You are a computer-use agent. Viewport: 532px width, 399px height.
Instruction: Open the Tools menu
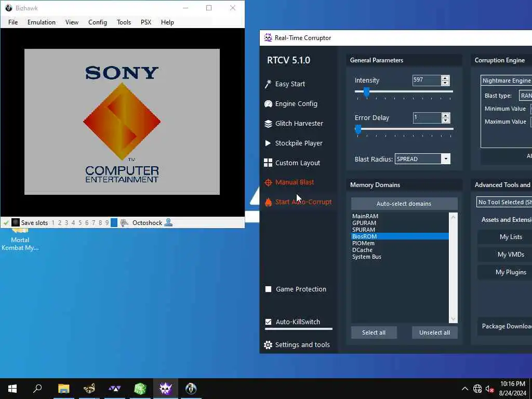coord(124,22)
